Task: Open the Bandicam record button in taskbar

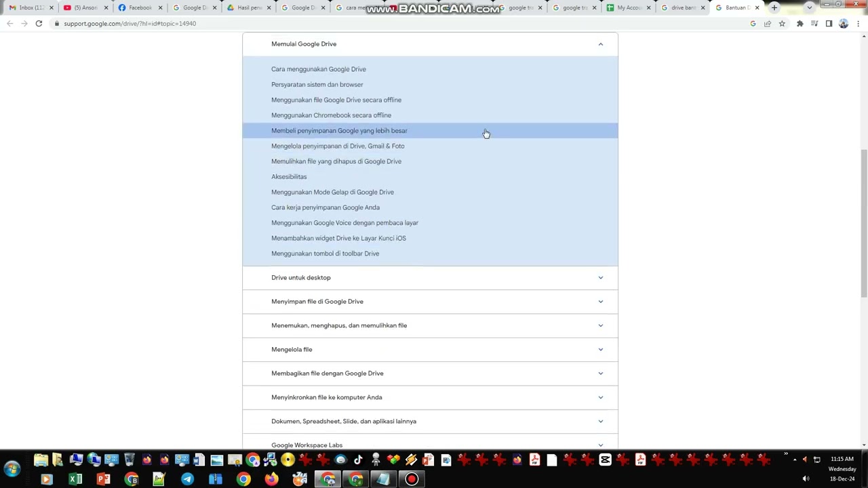Action: (x=412, y=479)
